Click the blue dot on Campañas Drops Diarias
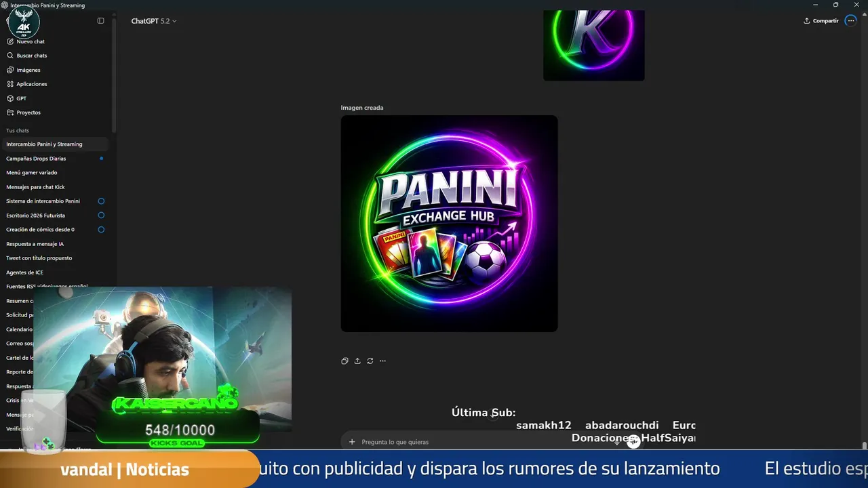 coord(101,159)
